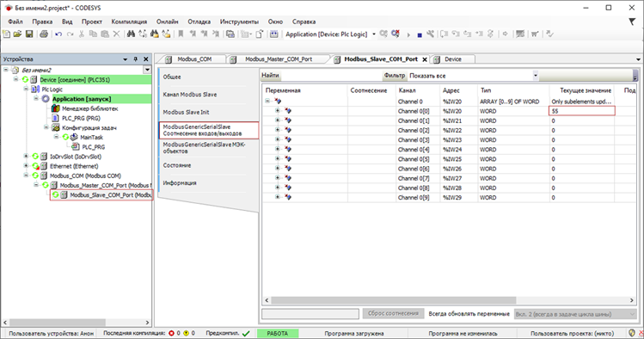Click the light bulb icon in status bar
Image resolution: width=644 pixels, height=339 pixels.
(x=632, y=333)
